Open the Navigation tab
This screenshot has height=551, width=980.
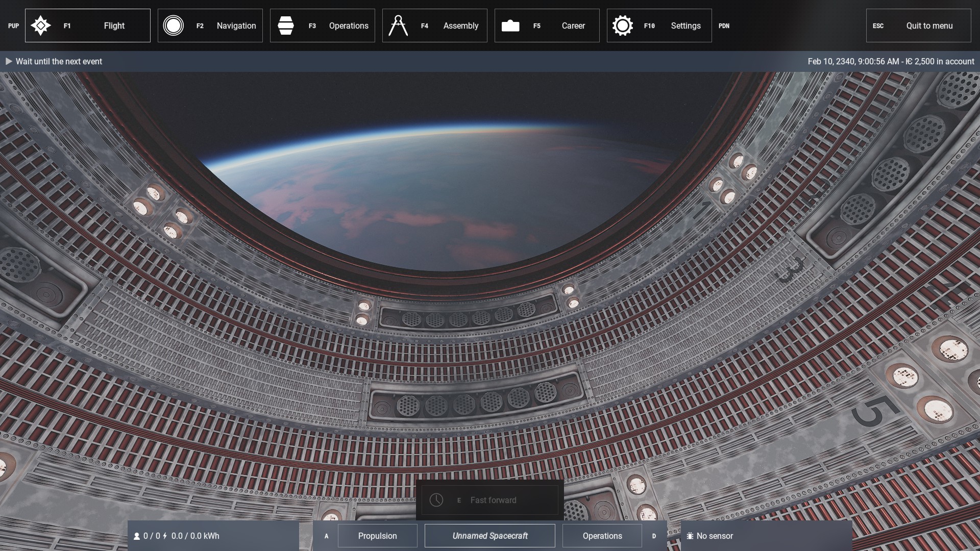(236, 26)
